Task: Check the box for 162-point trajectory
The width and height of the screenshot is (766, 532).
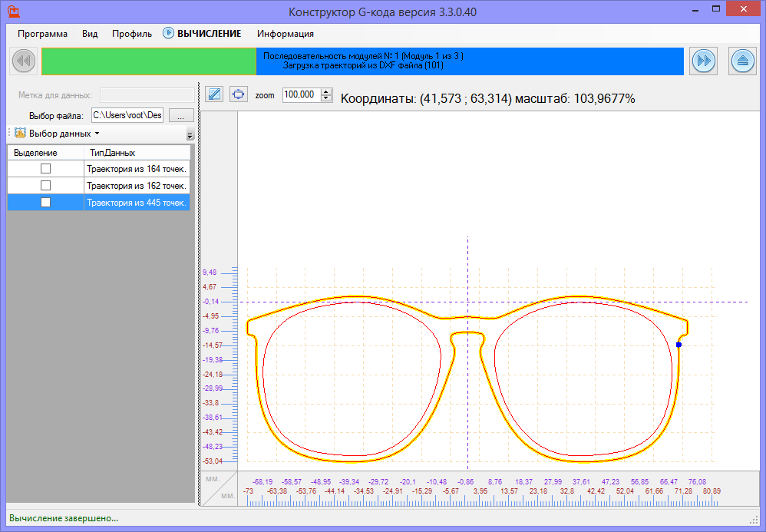Action: pyautogui.click(x=45, y=185)
